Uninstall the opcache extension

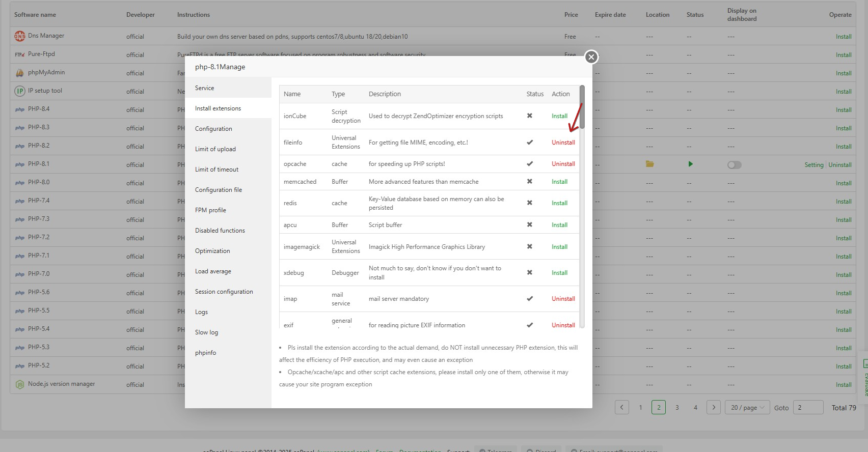pos(563,164)
